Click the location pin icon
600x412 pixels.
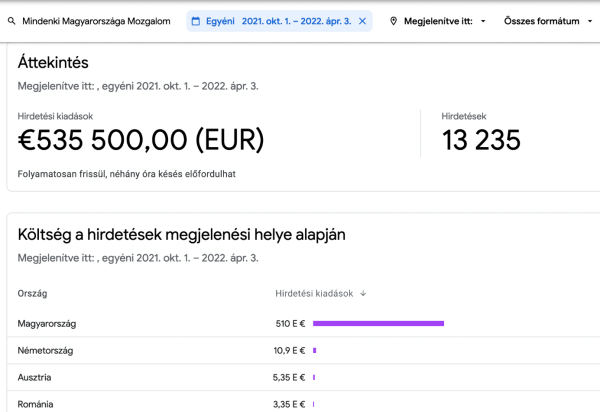coord(393,21)
